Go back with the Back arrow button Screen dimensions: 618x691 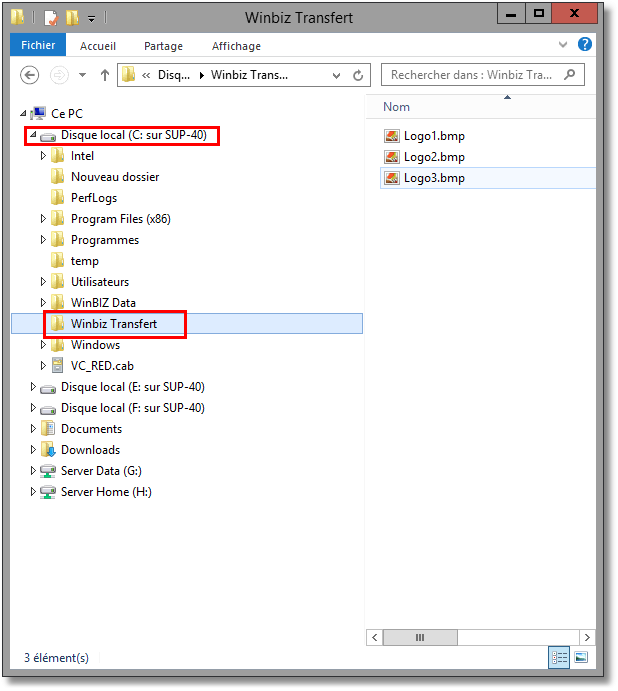pos(30,75)
